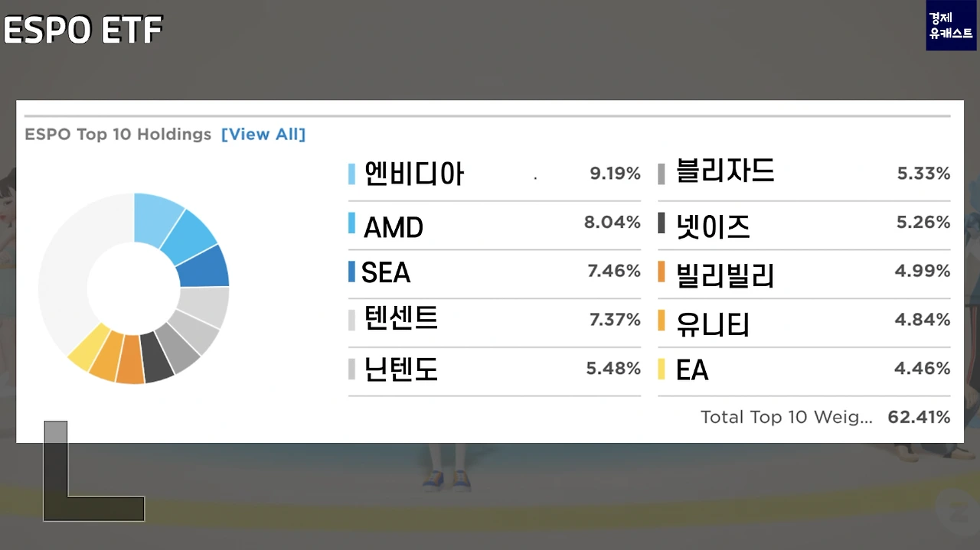Click the 텐센트 holding row

pos(495,320)
